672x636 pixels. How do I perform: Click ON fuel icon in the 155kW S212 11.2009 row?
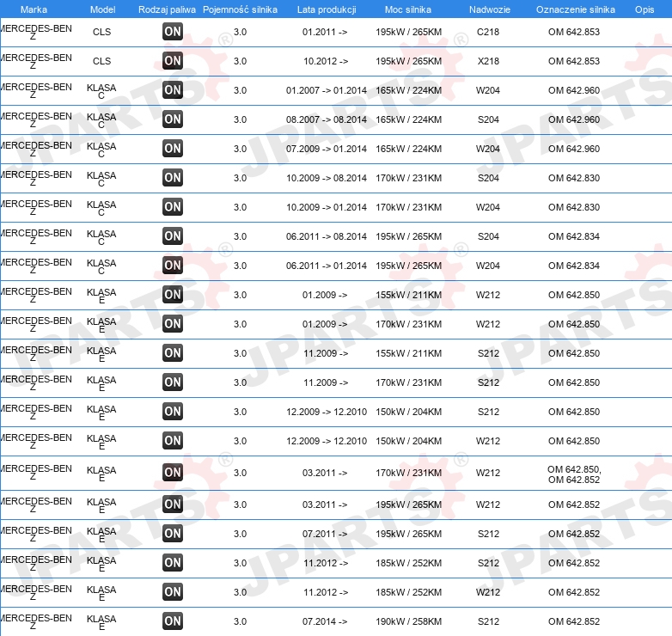(173, 352)
